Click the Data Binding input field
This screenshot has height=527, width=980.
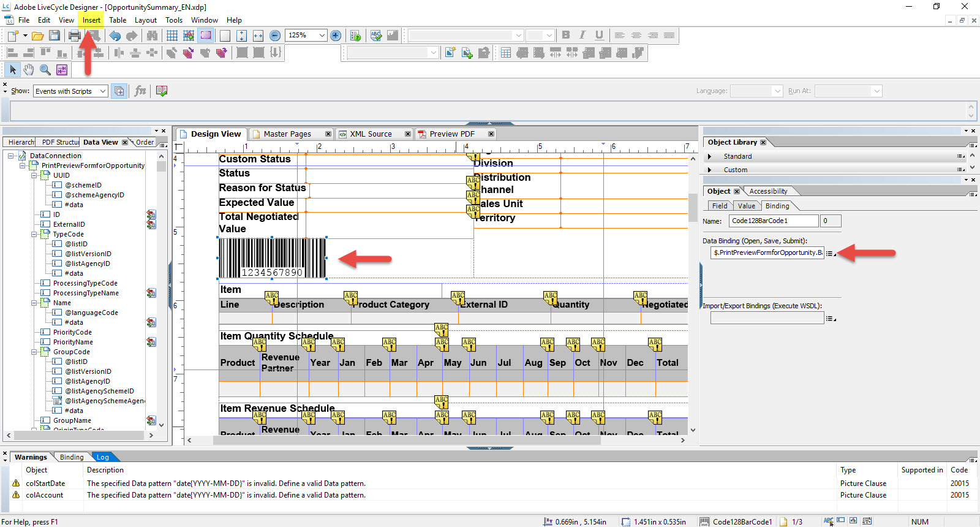coord(767,252)
